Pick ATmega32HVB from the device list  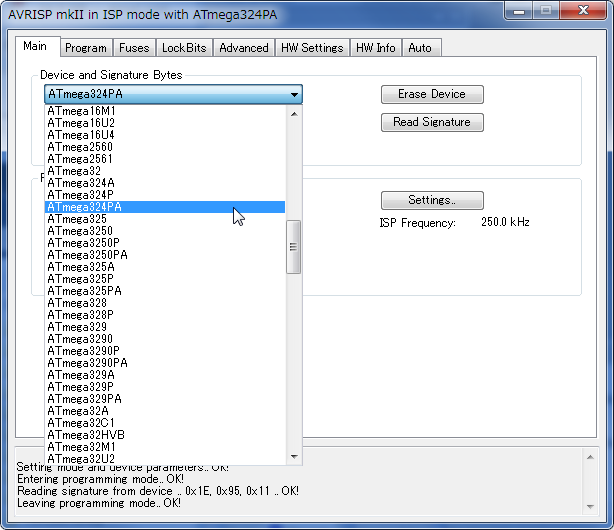[165, 435]
